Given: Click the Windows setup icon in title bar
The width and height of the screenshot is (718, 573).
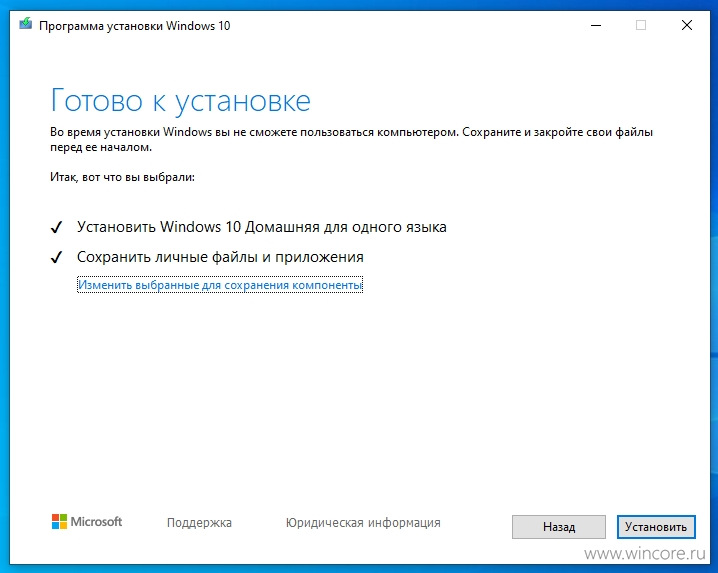Looking at the screenshot, I should [26, 24].
